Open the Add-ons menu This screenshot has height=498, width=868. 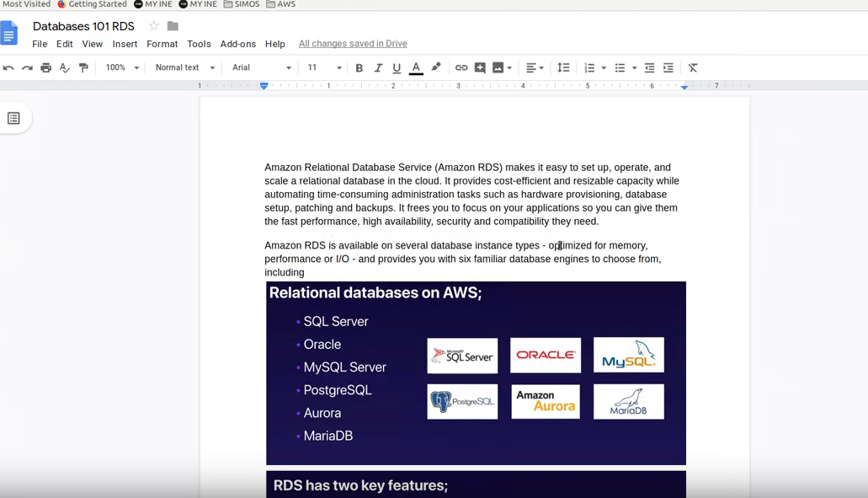tap(236, 44)
